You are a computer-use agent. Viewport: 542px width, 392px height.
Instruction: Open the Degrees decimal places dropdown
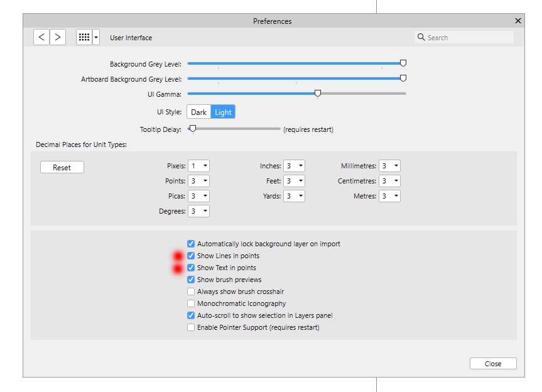198,211
